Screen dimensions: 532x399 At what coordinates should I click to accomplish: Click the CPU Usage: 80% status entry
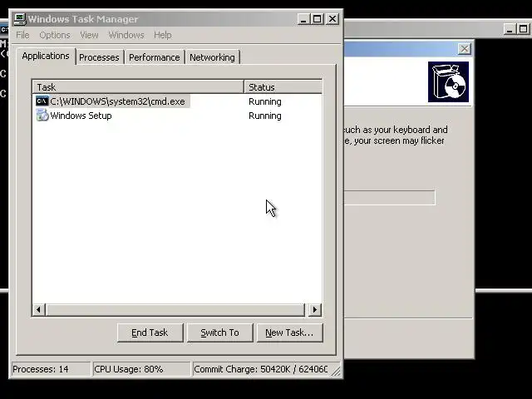click(x=141, y=369)
